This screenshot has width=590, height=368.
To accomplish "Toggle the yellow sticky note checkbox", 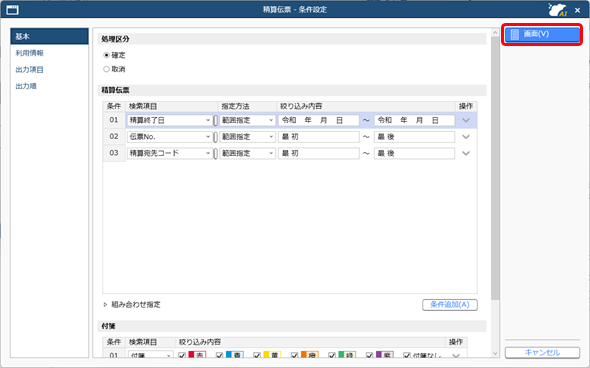I will tap(257, 355).
